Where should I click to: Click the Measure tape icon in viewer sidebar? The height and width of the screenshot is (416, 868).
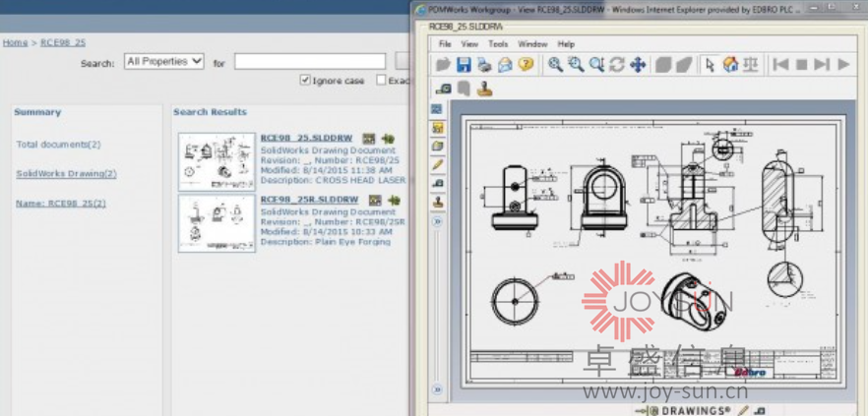pyautogui.click(x=437, y=183)
